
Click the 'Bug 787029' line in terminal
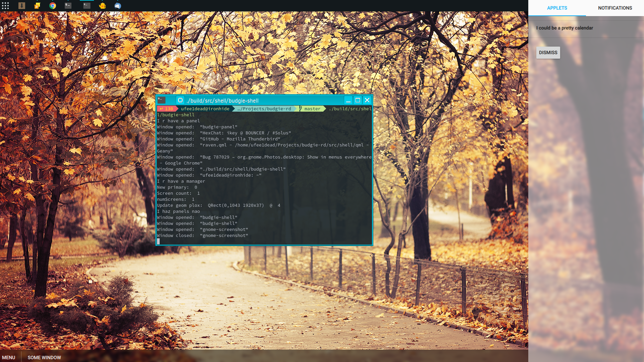pyautogui.click(x=264, y=160)
